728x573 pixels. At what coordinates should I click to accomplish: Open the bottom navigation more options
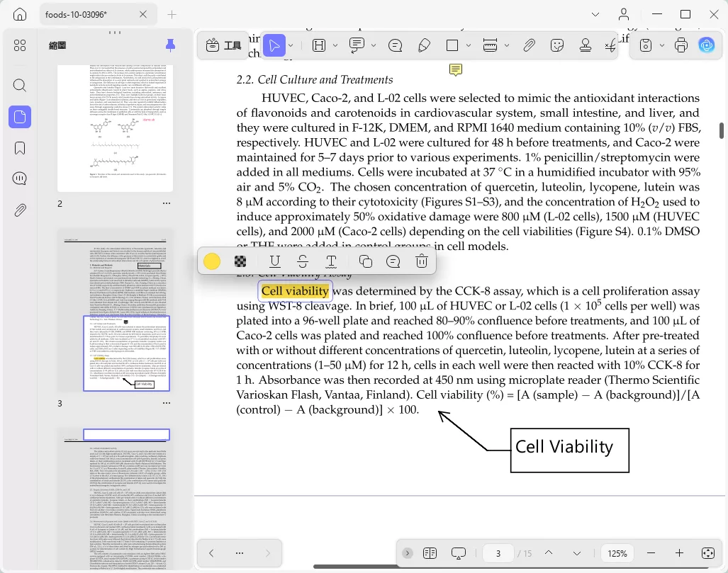click(240, 553)
